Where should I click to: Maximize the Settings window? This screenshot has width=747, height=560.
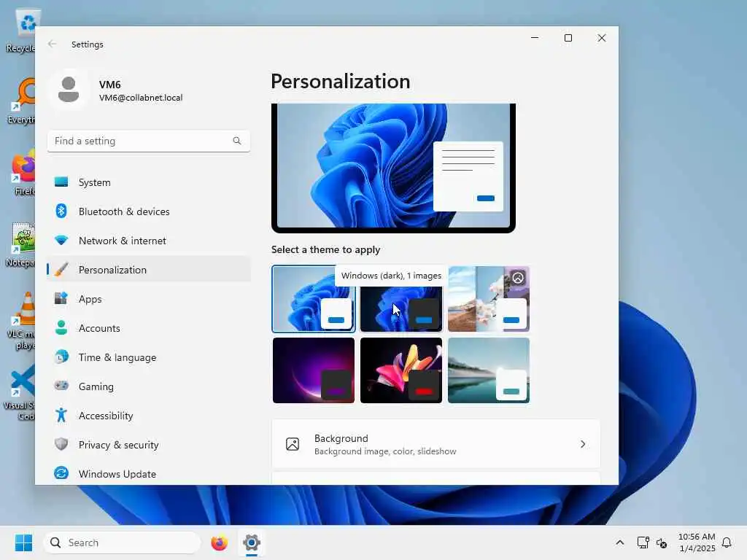click(x=568, y=38)
